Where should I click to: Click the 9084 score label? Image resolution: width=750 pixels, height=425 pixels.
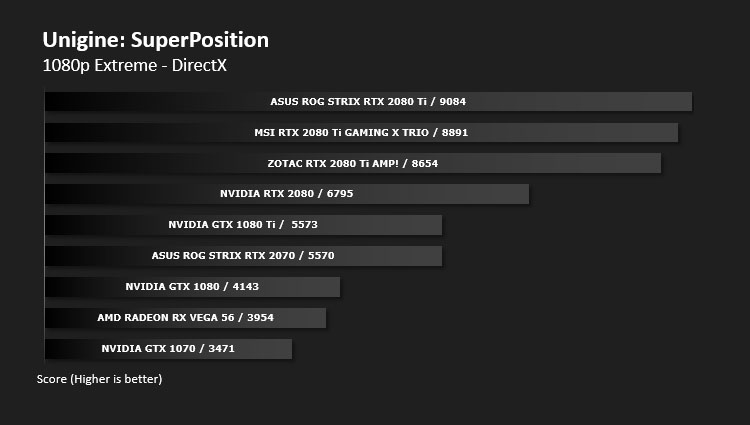(x=452, y=101)
